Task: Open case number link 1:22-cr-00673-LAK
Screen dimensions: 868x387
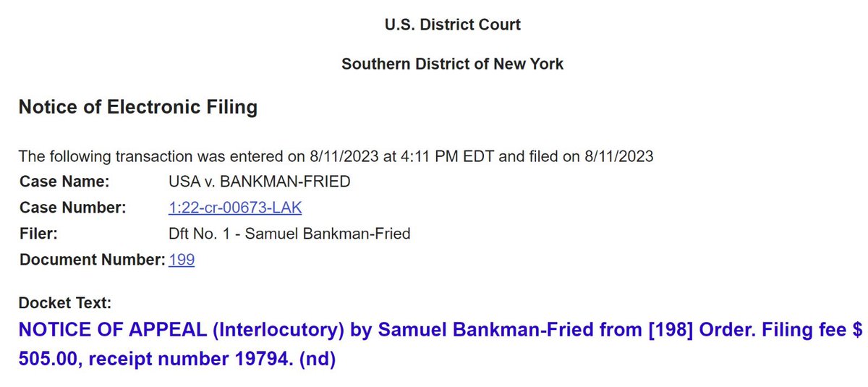Action: (x=234, y=208)
